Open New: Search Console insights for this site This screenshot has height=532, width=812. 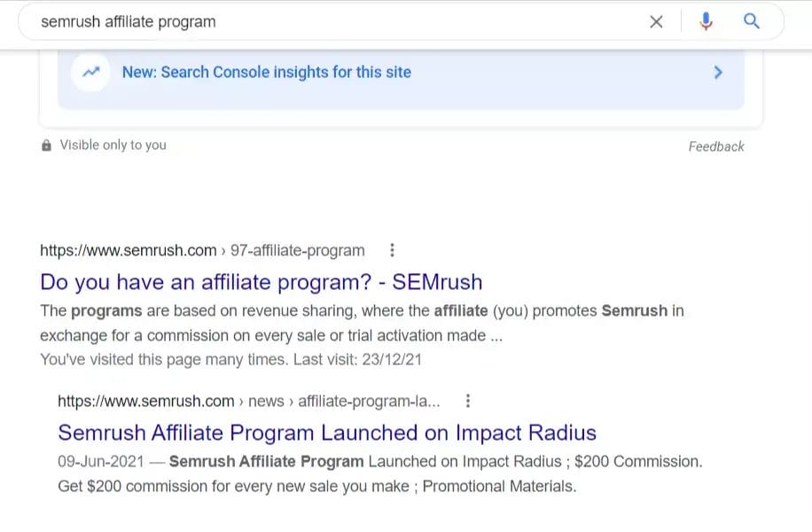coord(267,73)
